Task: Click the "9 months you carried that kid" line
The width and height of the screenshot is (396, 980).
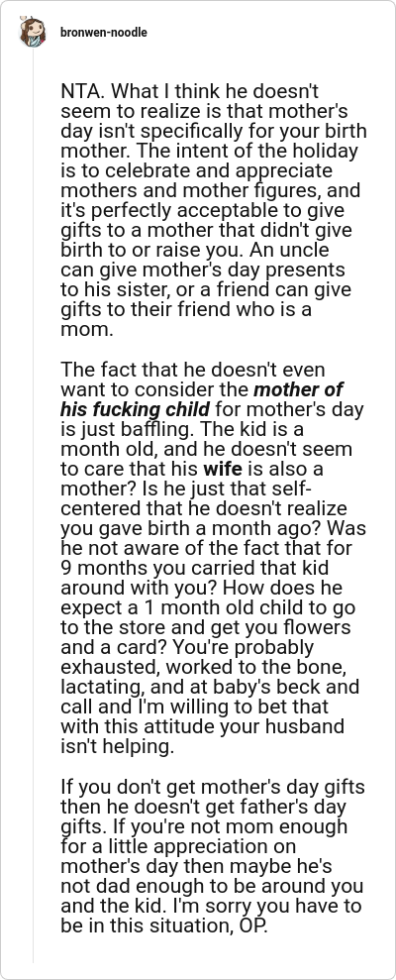Action: coord(194,568)
